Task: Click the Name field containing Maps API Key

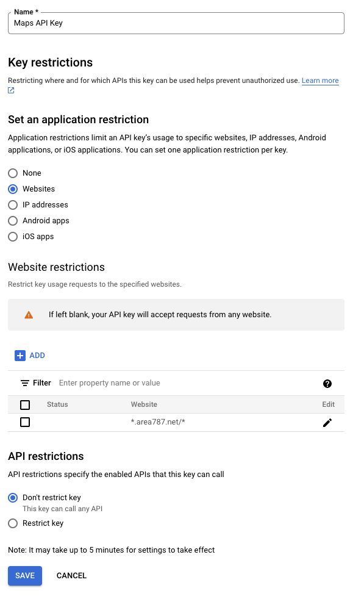Action: tap(176, 23)
